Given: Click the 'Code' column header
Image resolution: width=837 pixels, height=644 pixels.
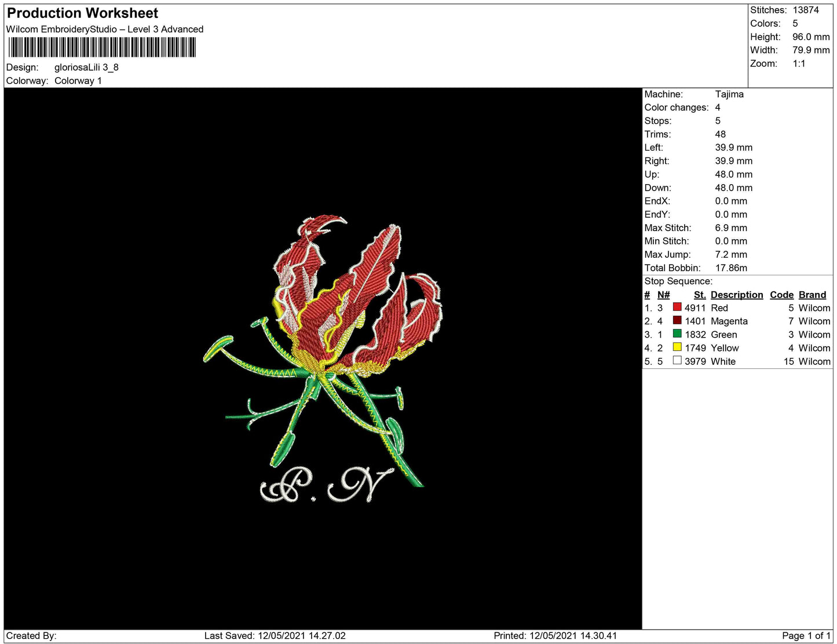Looking at the screenshot, I should (x=781, y=294).
